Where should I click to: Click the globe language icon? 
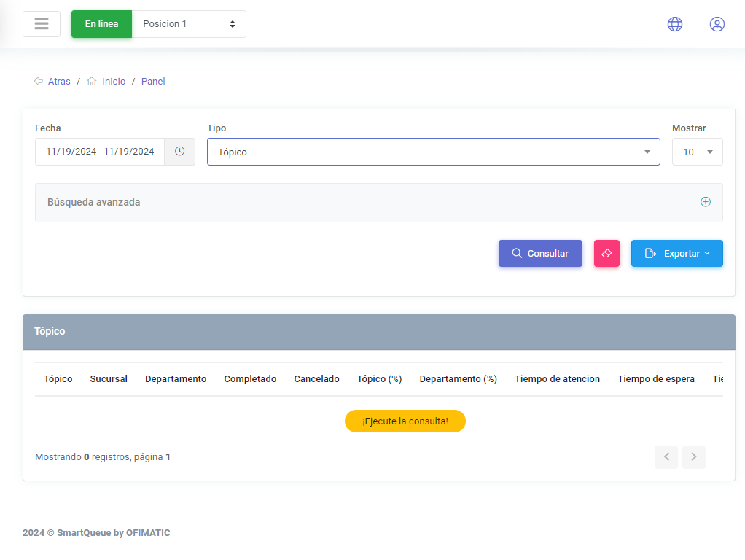(x=675, y=24)
